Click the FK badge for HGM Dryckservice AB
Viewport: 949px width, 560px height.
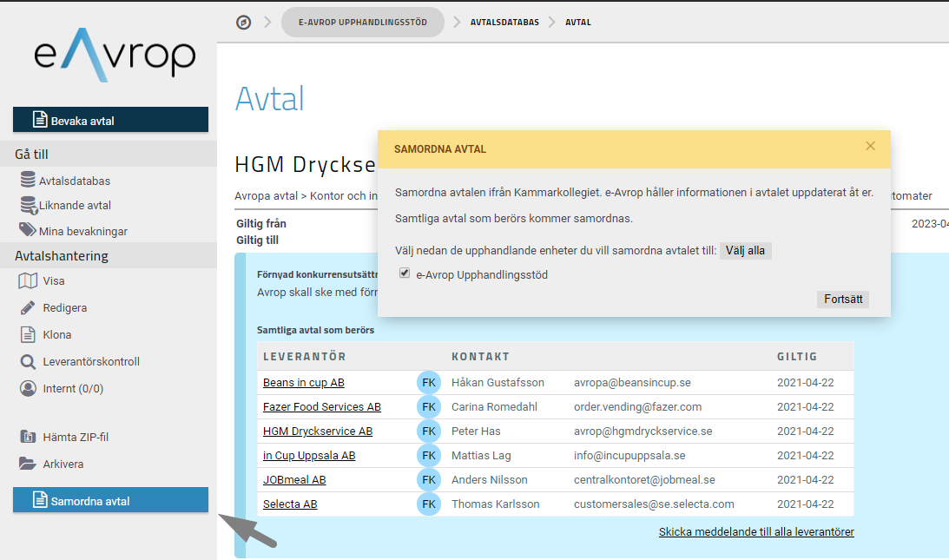point(429,431)
